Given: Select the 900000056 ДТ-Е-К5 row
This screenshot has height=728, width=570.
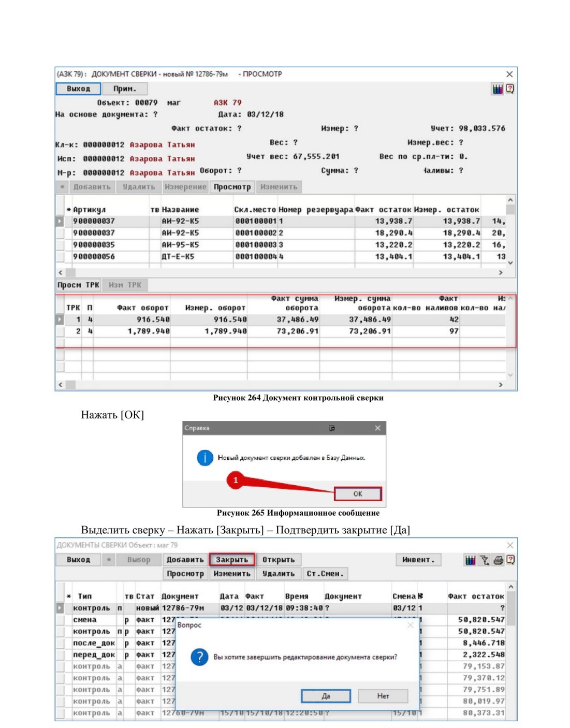Looking at the screenshot, I should pos(281,257).
